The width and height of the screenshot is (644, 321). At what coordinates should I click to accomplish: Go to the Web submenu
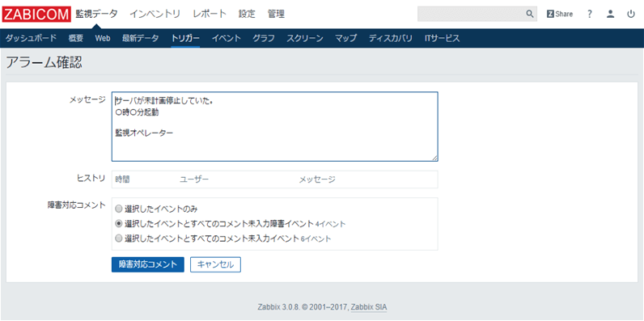click(x=103, y=39)
